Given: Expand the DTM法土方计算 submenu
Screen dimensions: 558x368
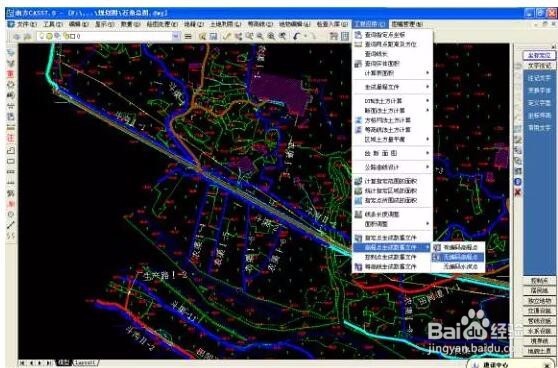Looking at the screenshot, I should click(x=393, y=101).
